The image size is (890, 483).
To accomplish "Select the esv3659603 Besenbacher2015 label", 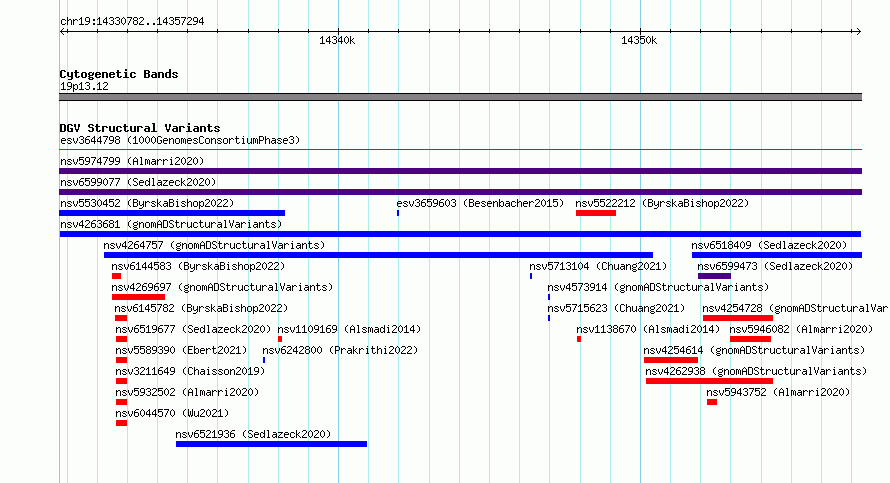I will click(480, 203).
